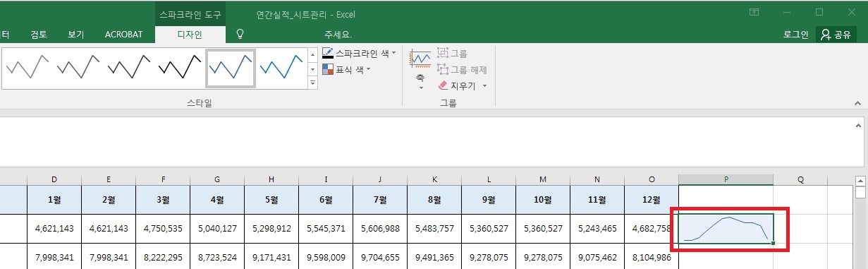Image resolution: width=868 pixels, height=269 pixels.
Task: Open the 검토 ribbon tab
Action: tap(39, 34)
